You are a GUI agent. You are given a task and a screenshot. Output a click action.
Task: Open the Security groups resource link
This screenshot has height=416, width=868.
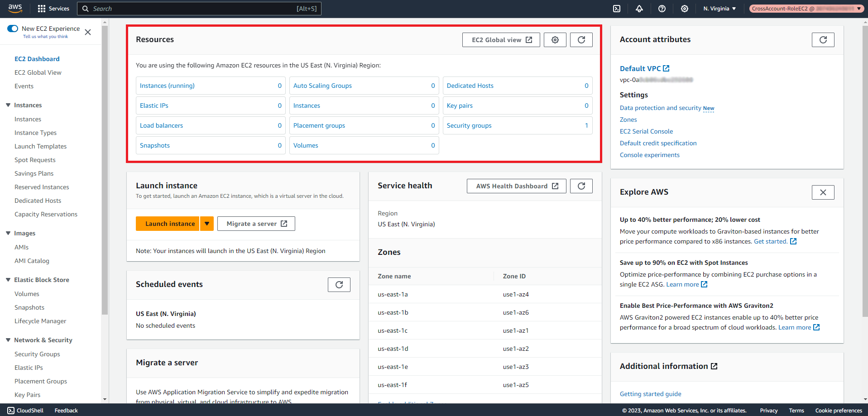point(469,125)
